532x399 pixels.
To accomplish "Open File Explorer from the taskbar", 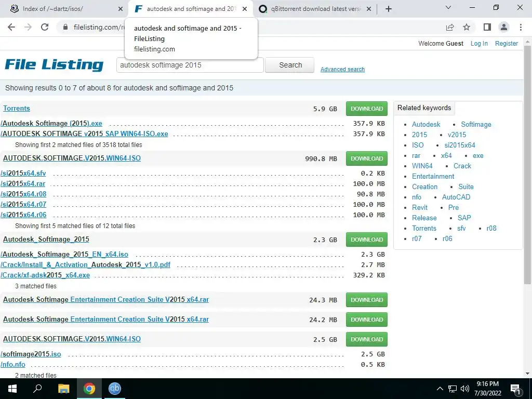I will click(x=63, y=389).
